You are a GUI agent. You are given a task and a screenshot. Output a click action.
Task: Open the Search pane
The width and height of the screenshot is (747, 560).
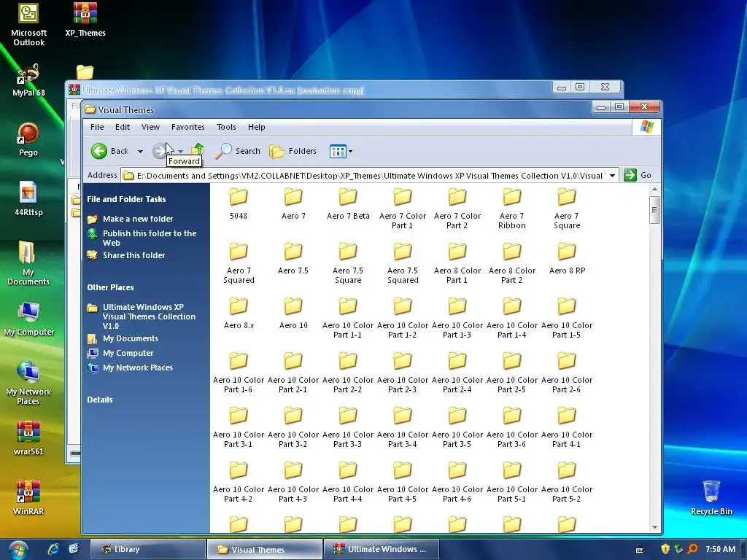(x=238, y=152)
